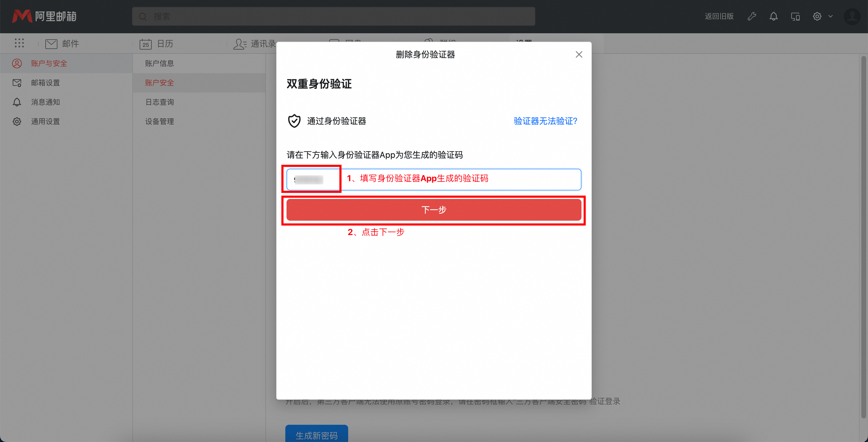
Task: Click the multi-device icon in header
Action: point(795,16)
